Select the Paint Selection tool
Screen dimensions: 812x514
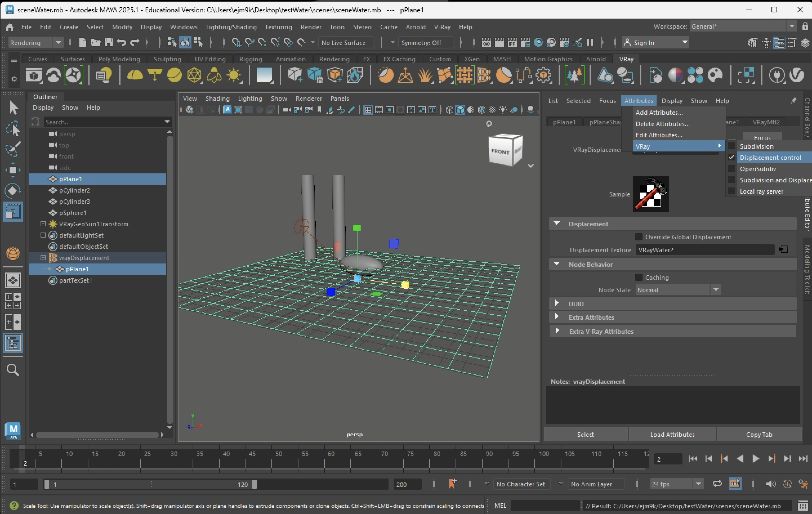pyautogui.click(x=13, y=149)
